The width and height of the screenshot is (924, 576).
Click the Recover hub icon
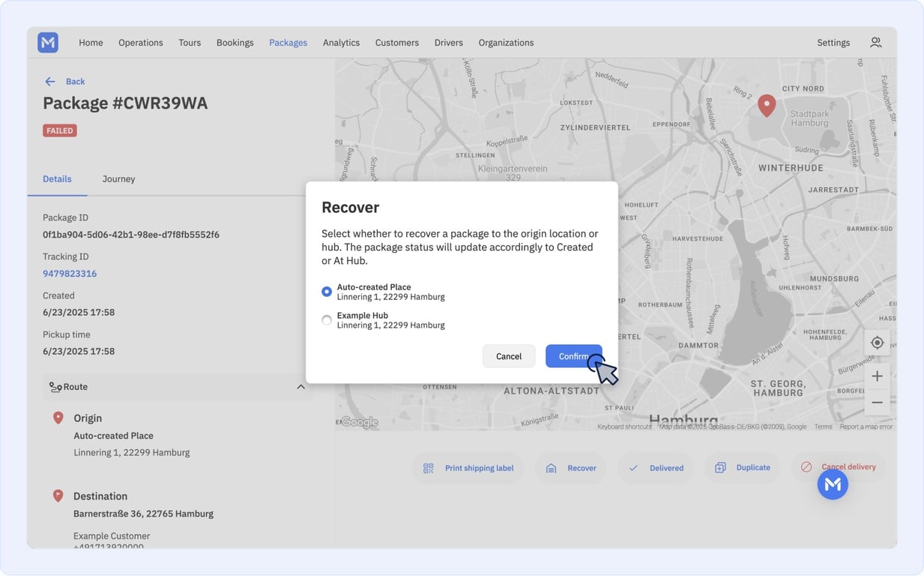551,468
